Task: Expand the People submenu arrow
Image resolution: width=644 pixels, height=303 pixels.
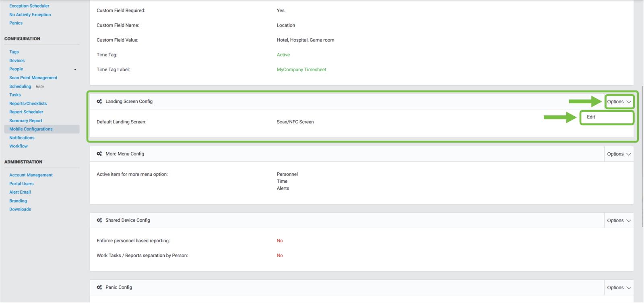Action: click(x=75, y=70)
